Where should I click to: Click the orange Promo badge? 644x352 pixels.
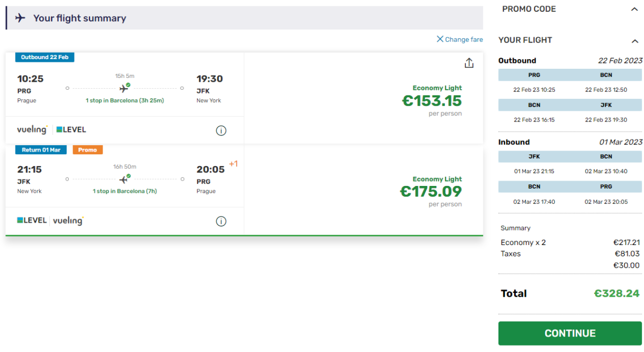pyautogui.click(x=87, y=150)
